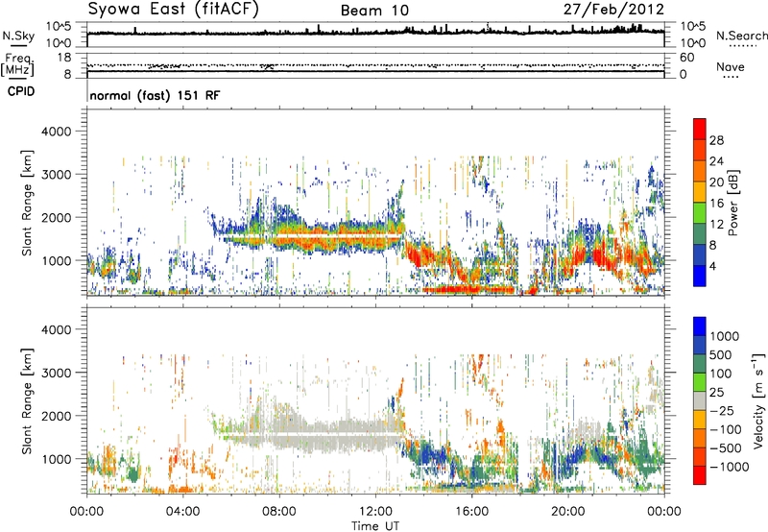Click the '1000' tick on Velocity colorbar

tap(725, 336)
